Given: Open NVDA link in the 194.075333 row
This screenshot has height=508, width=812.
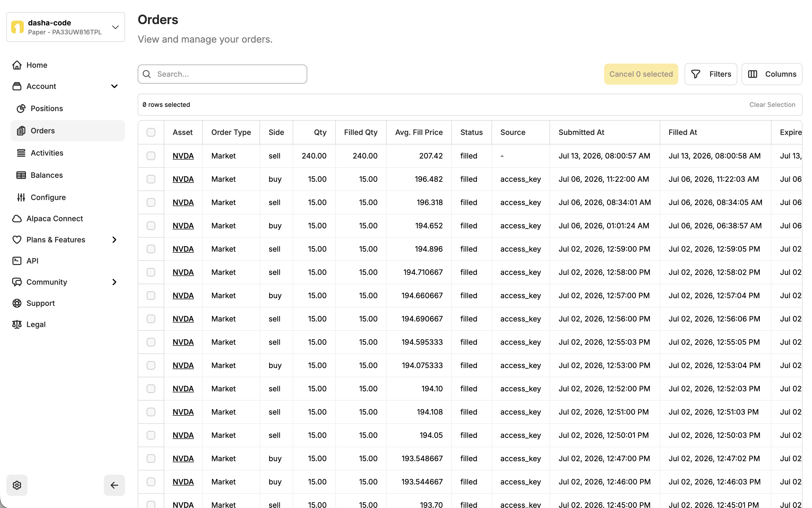Looking at the screenshot, I should pyautogui.click(x=183, y=365).
